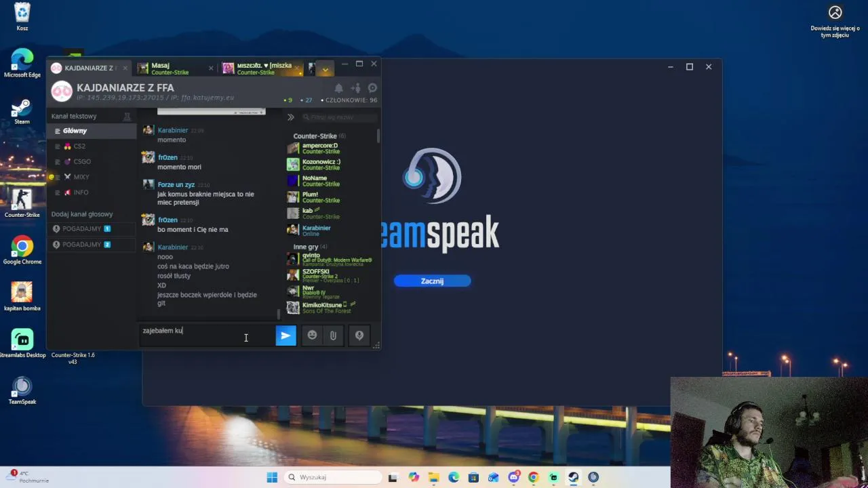Open the emoji picker in chat
This screenshot has width=868, height=488.
tap(312, 335)
